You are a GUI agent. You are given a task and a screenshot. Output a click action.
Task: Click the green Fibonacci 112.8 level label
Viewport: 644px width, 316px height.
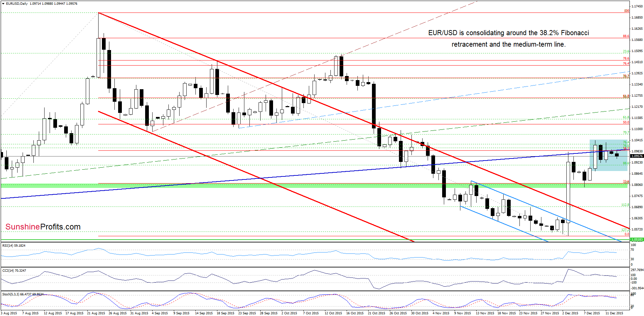coord(625,205)
